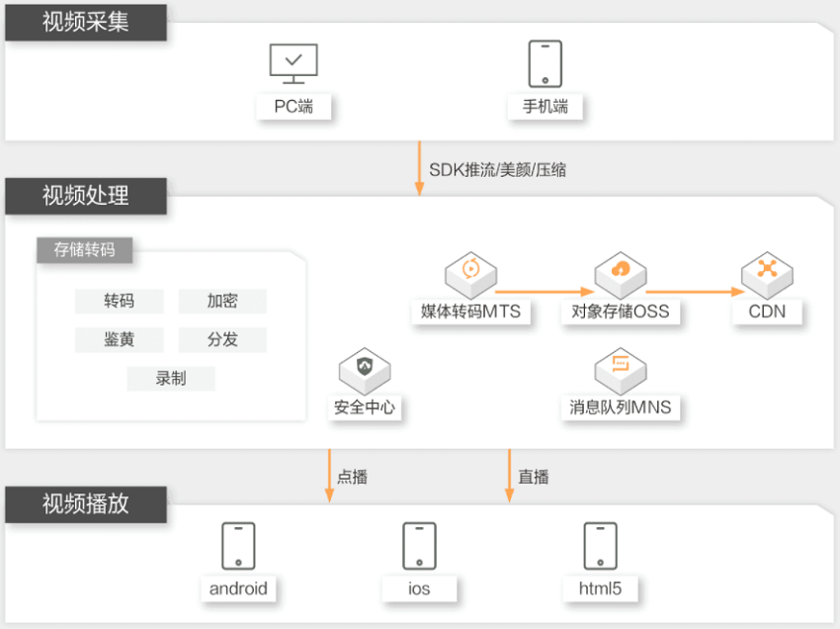Click the 存储转码 panel tab
Viewport: 840px width, 629px height.
(85, 250)
